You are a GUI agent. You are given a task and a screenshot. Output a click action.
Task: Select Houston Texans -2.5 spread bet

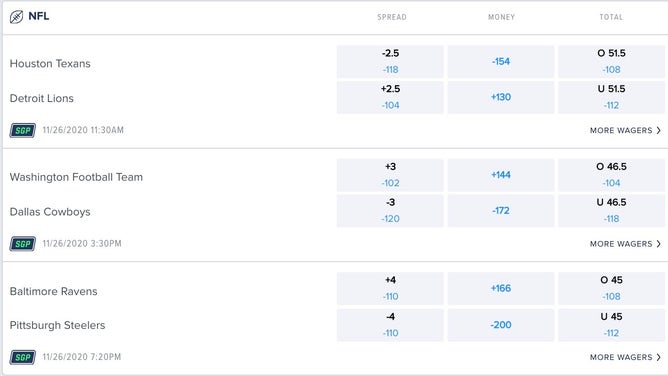pos(390,61)
